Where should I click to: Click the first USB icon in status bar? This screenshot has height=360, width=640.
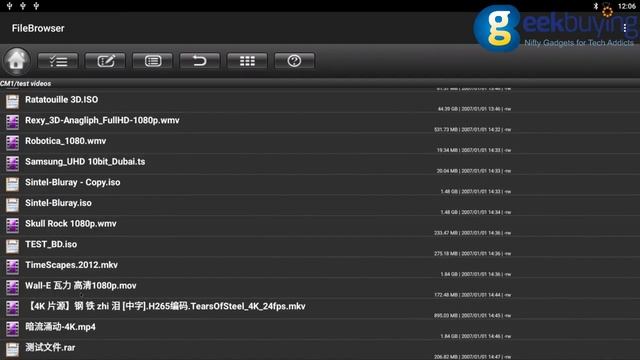point(10,6)
